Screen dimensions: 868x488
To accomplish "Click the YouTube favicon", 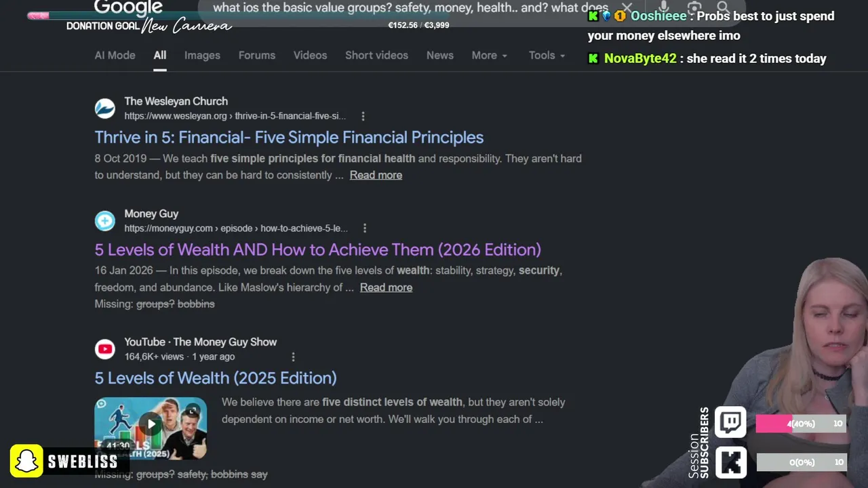I will (105, 349).
